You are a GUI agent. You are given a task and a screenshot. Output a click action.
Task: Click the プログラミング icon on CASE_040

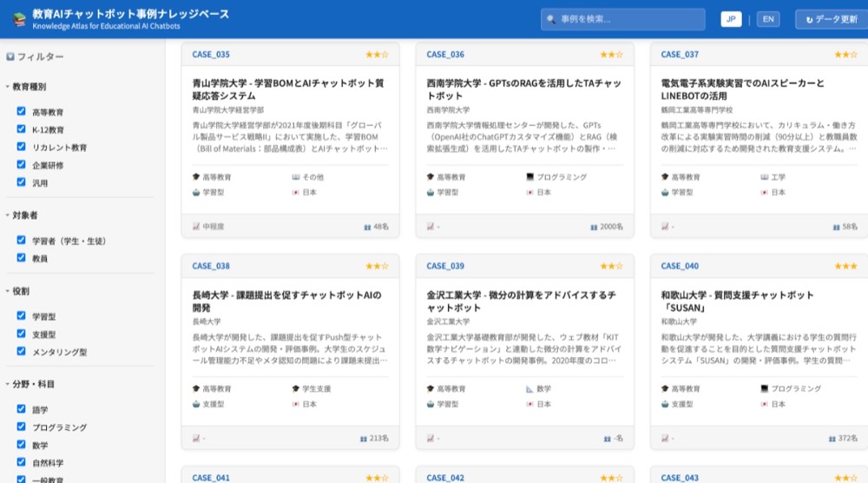pos(765,389)
